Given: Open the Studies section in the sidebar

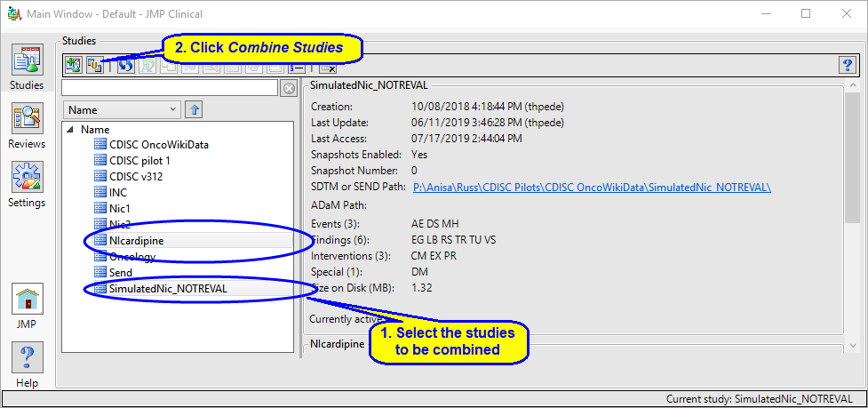Looking at the screenshot, I should coord(27,68).
